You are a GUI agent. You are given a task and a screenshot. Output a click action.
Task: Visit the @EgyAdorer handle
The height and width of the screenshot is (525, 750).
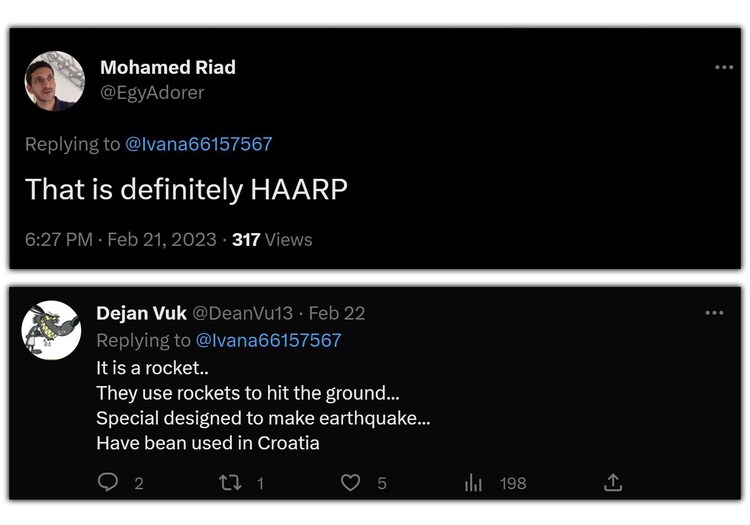tap(151, 92)
